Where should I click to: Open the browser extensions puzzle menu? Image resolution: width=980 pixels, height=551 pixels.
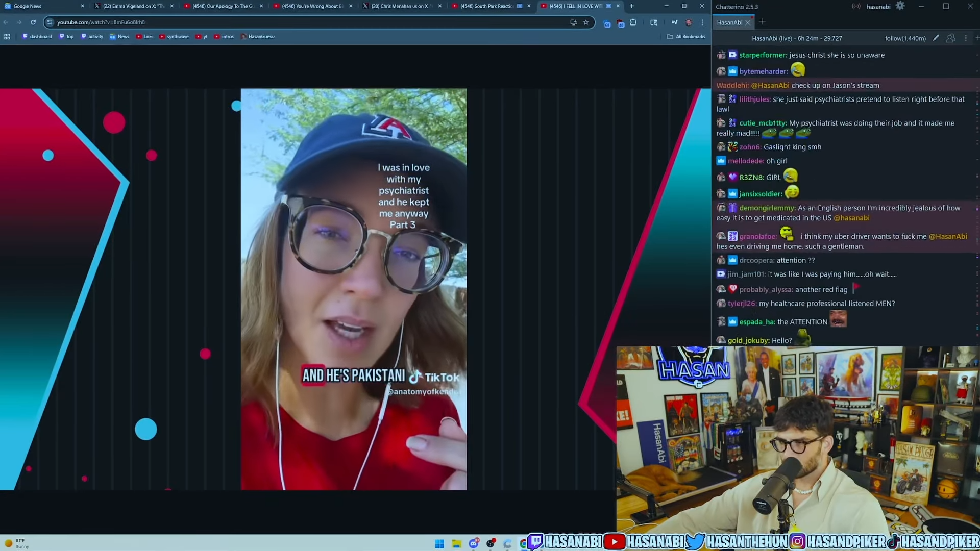[633, 22]
